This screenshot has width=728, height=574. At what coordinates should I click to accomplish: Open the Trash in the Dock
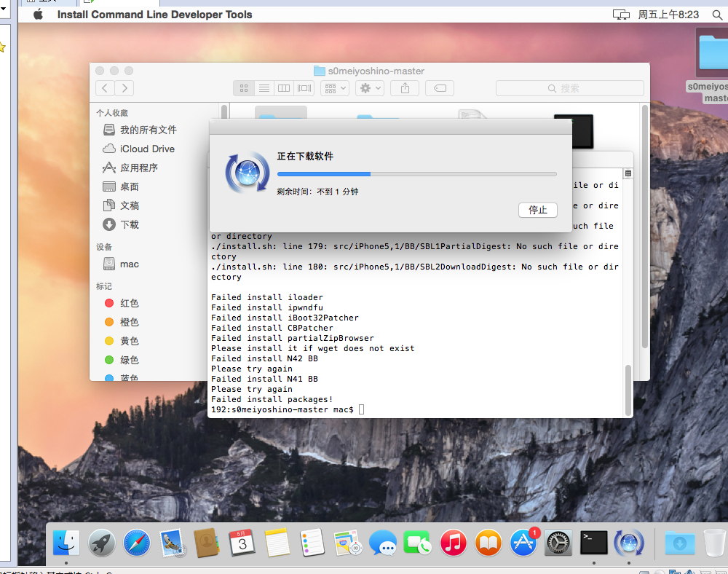715,543
